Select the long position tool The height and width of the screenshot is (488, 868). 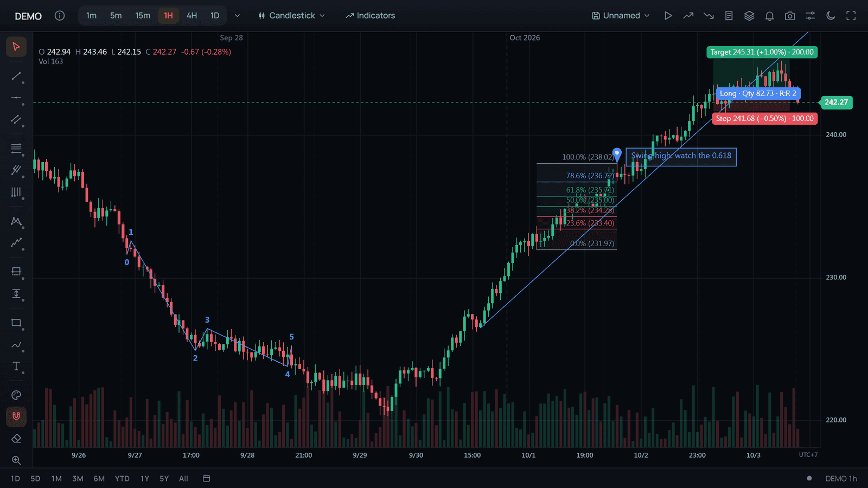tap(16, 272)
